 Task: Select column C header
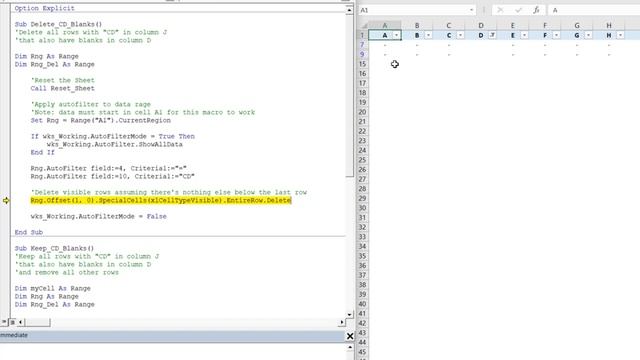[449, 25]
